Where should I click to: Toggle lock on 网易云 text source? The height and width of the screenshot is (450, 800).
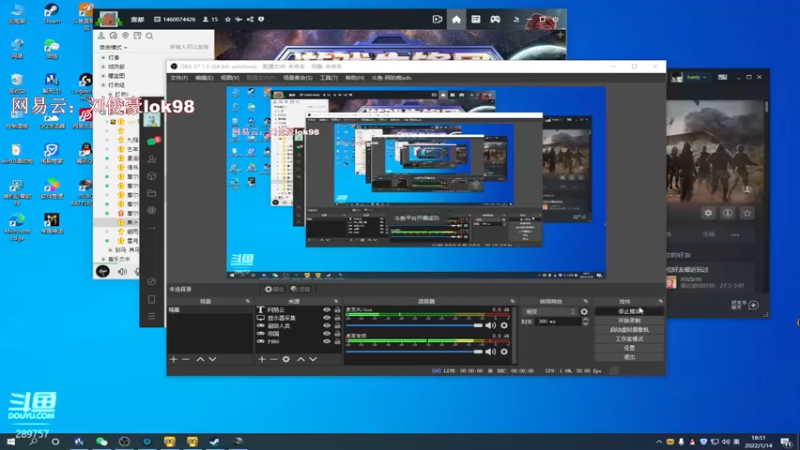(337, 310)
